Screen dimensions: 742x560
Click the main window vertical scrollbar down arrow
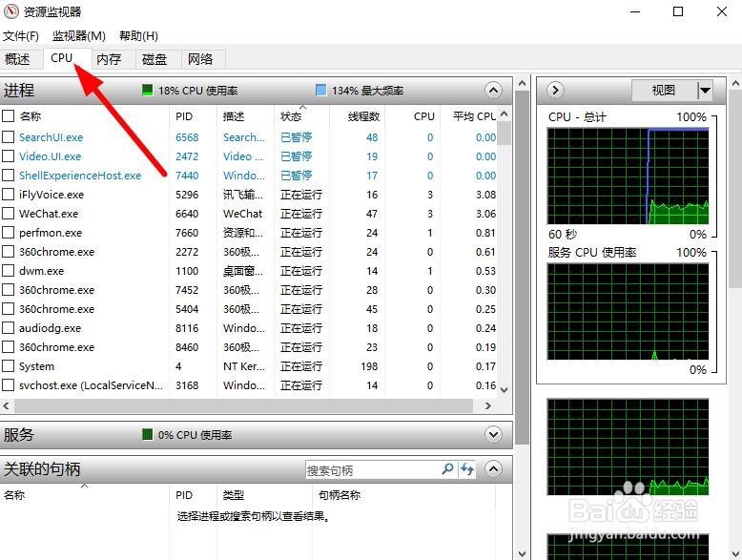coord(522,553)
